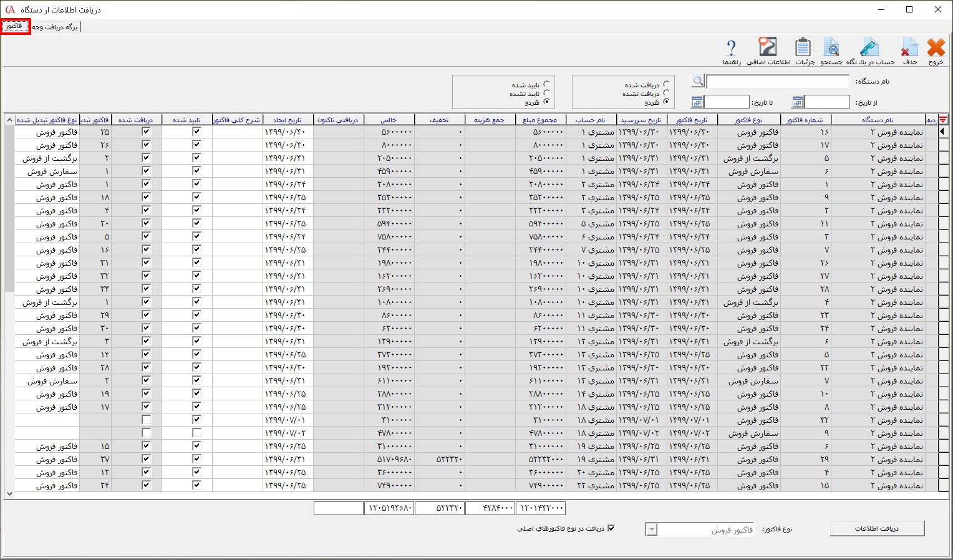Screen dimensions: 953x560
Task: Select the فاکتور tab
Action: pyautogui.click(x=15, y=27)
